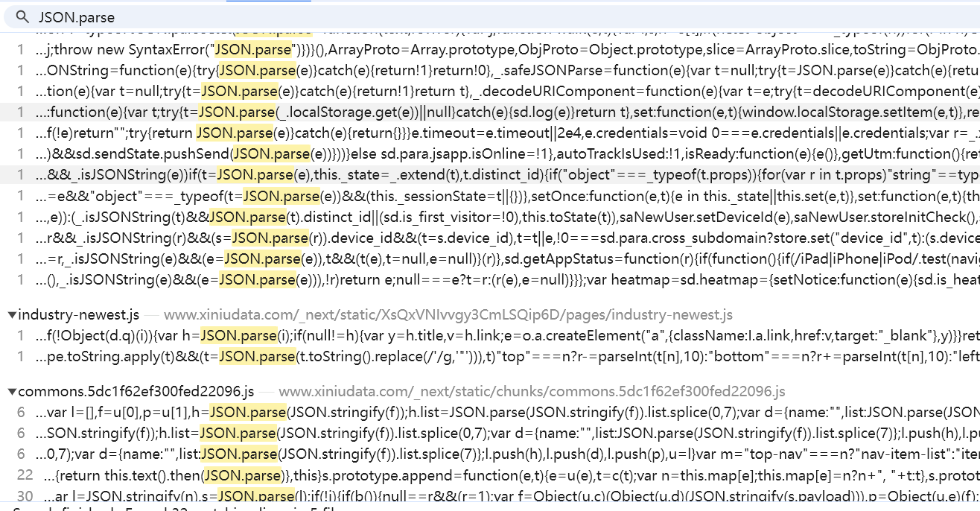Open result with '(s=JSON.parse(r)).device_id'

pyautogui.click(x=490, y=238)
